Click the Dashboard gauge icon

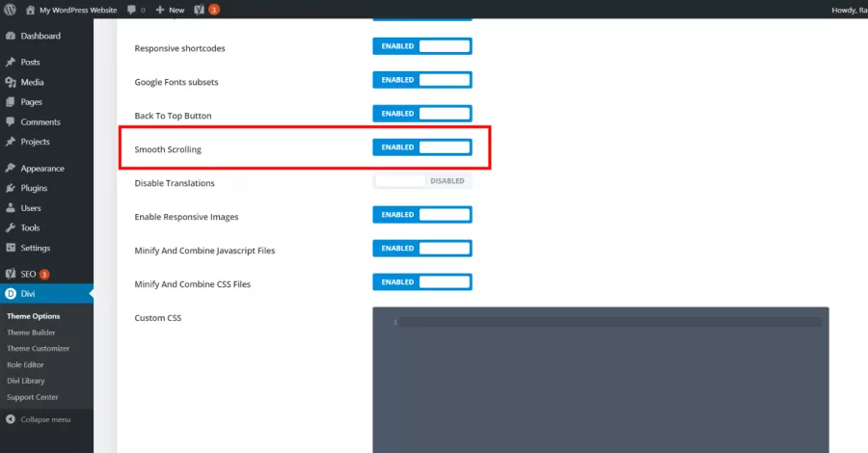(11, 36)
